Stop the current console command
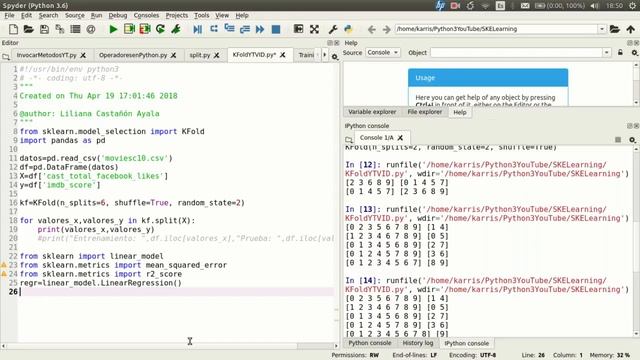This screenshot has width=640, height=360. point(618,140)
